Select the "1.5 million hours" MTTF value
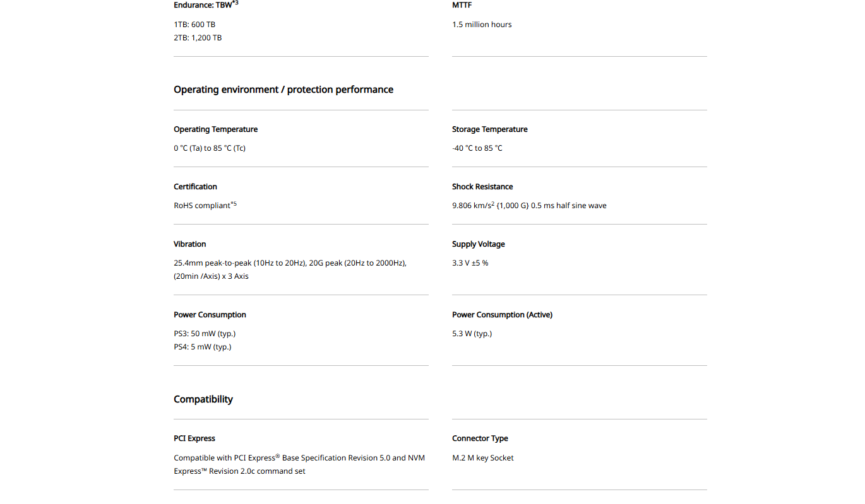Screen dimensions: 865x504 [x=482, y=25]
